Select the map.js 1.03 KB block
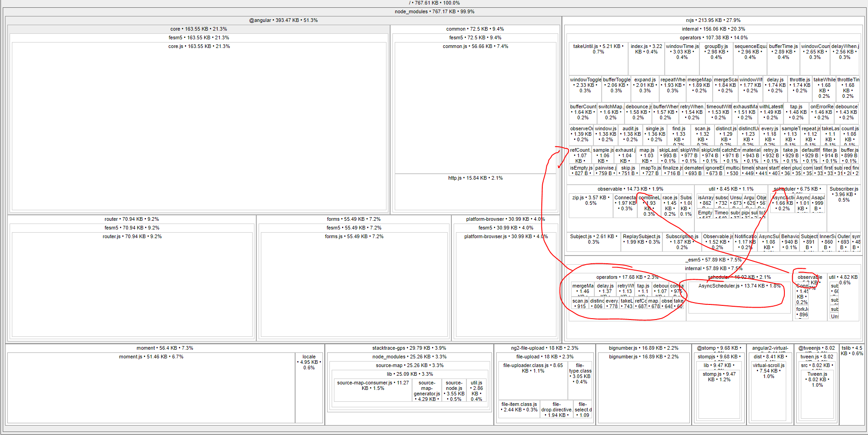 point(646,155)
